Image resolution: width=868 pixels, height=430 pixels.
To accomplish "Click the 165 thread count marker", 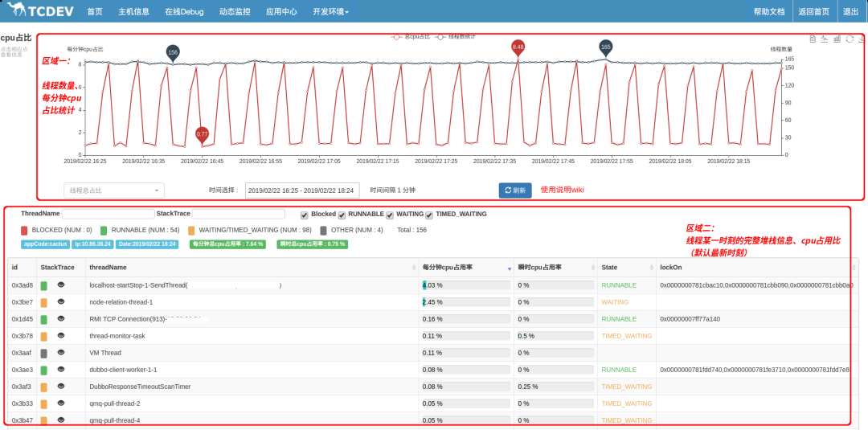I will 606,49.
